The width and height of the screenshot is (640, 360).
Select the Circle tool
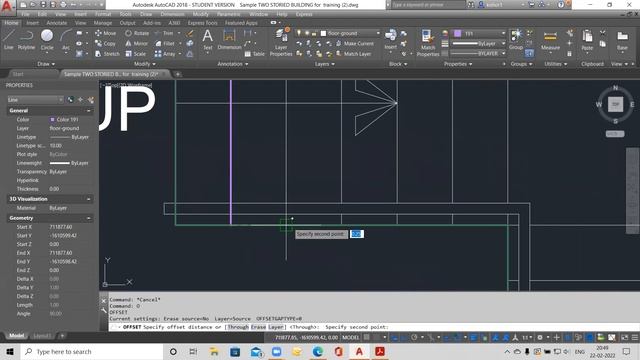[x=47, y=40]
